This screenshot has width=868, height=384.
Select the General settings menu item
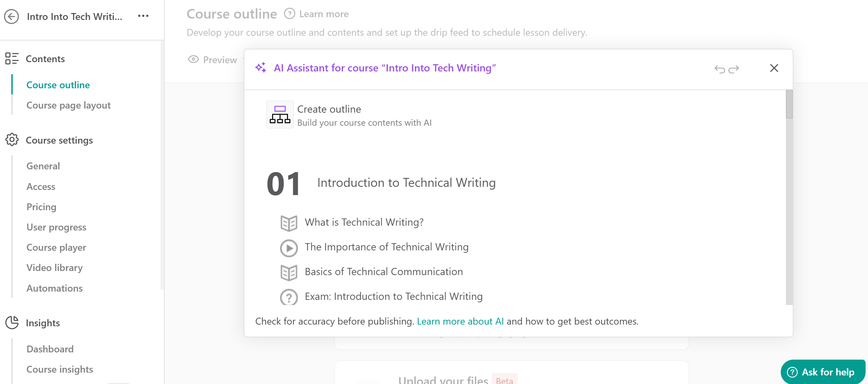(x=43, y=166)
